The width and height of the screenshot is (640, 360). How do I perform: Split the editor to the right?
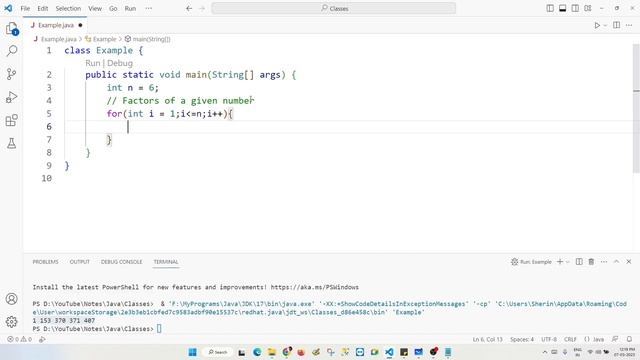[x=616, y=25]
